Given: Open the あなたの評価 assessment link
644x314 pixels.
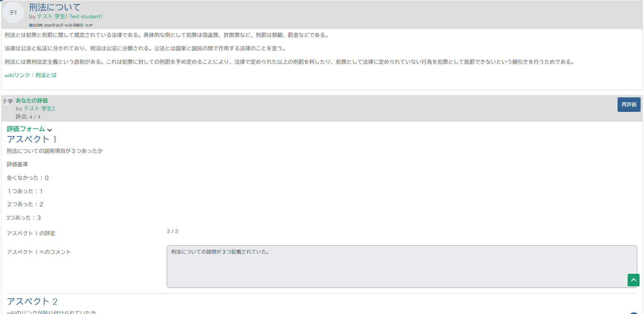Looking at the screenshot, I should tap(32, 101).
